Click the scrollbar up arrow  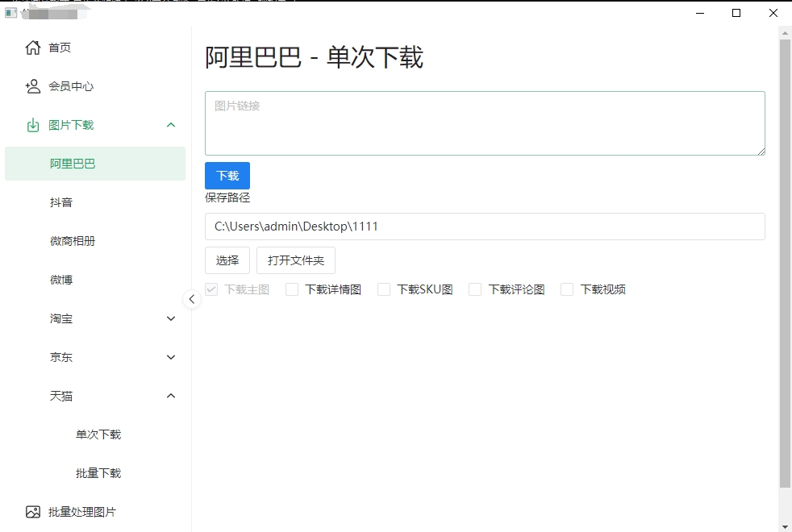tap(785, 33)
